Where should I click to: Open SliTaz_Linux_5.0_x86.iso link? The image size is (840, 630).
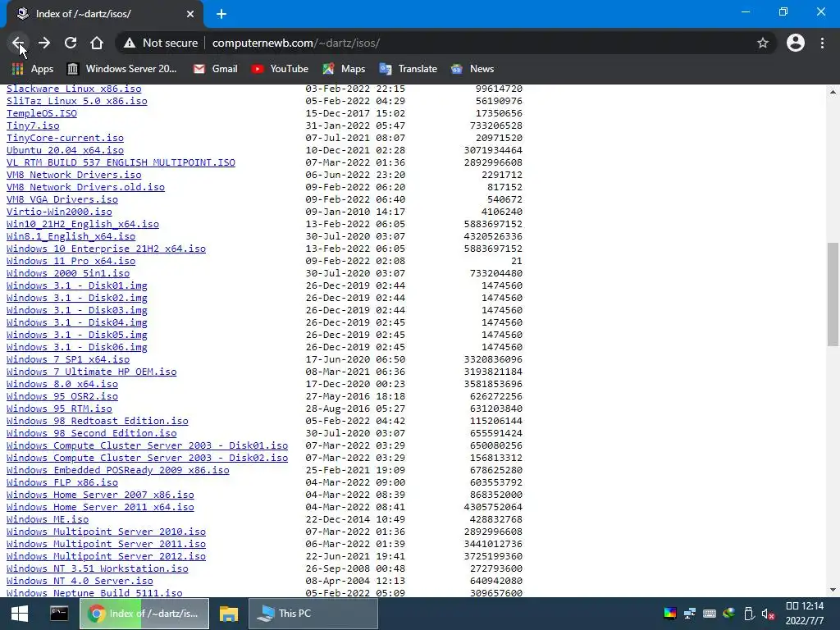point(76,101)
